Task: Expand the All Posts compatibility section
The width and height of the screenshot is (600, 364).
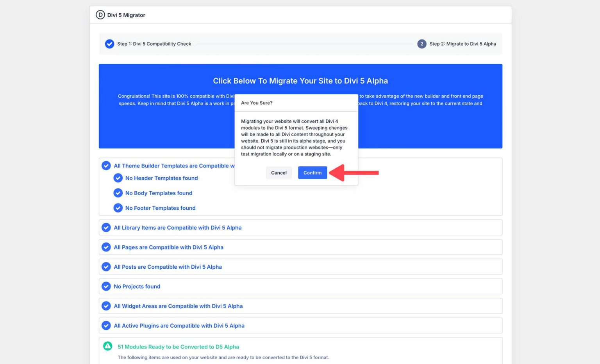Action: (168, 267)
